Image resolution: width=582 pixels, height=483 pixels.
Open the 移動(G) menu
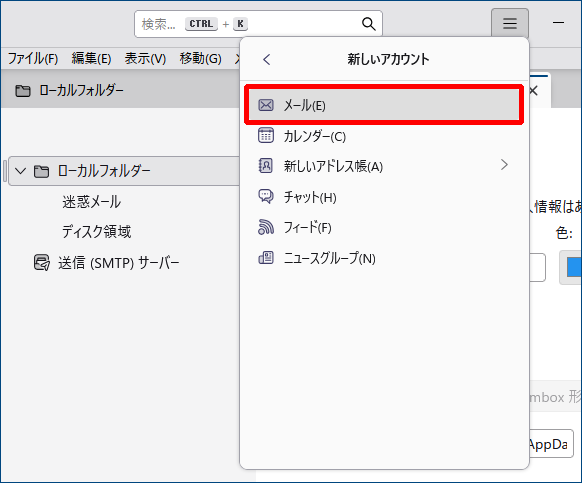(200, 58)
